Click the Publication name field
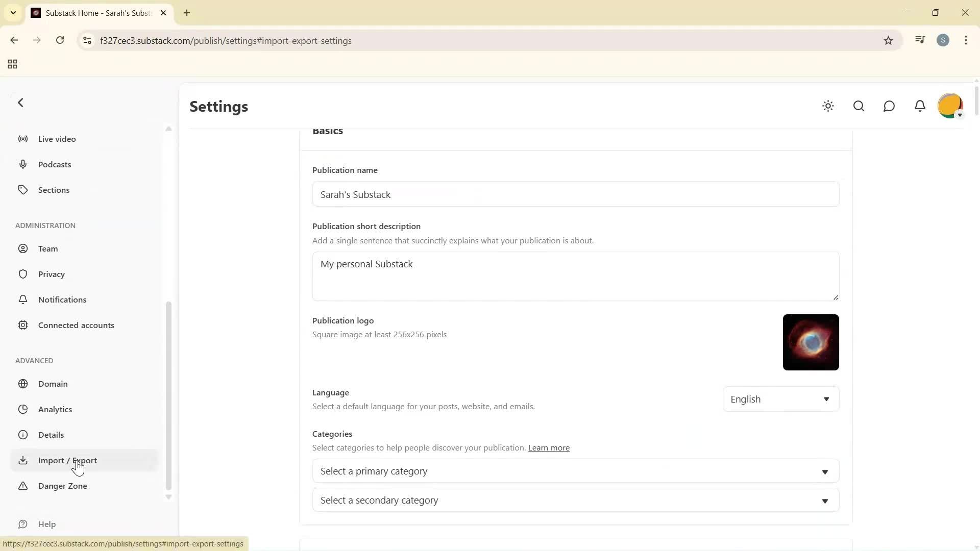 point(574,194)
